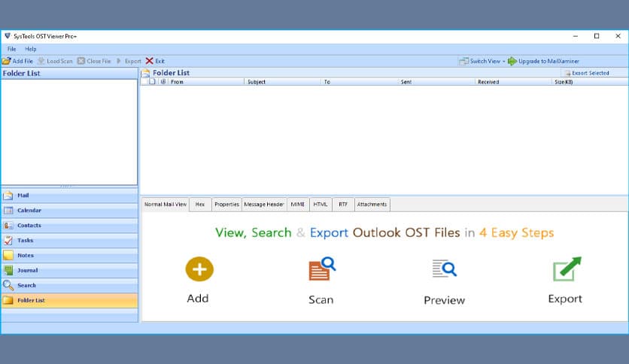This screenshot has width=629, height=364.
Task: Click the Upgrade to MailXaminer green icon
Action: (512, 62)
